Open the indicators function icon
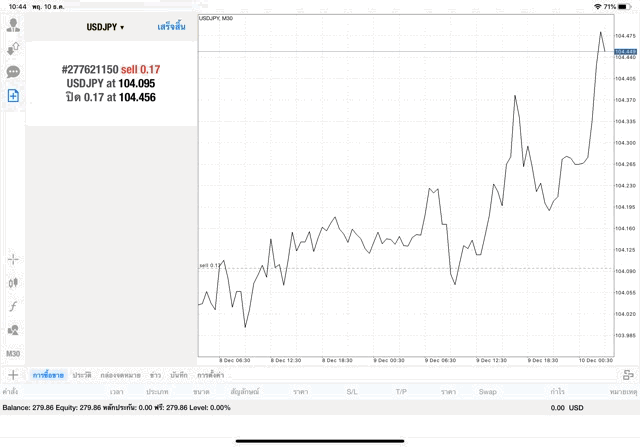 13,306
